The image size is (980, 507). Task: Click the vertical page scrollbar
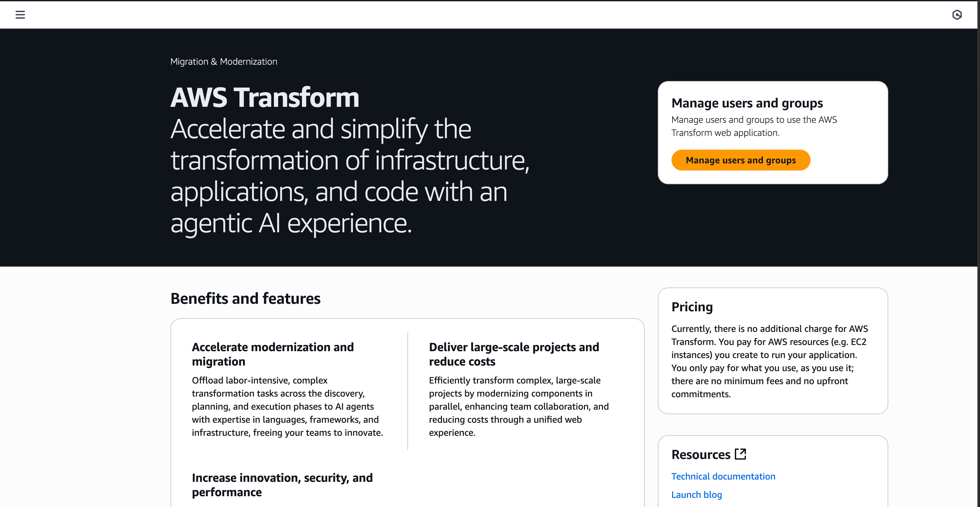[978, 228]
